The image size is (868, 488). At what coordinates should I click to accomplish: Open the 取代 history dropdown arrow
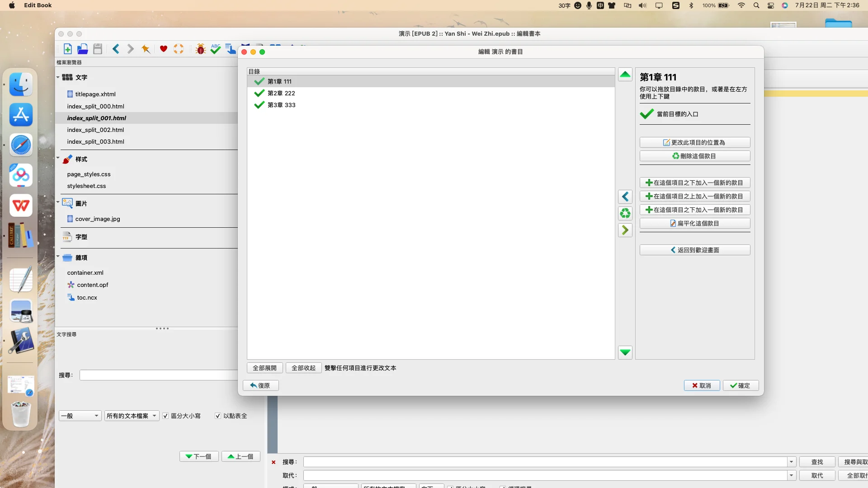coord(792,475)
